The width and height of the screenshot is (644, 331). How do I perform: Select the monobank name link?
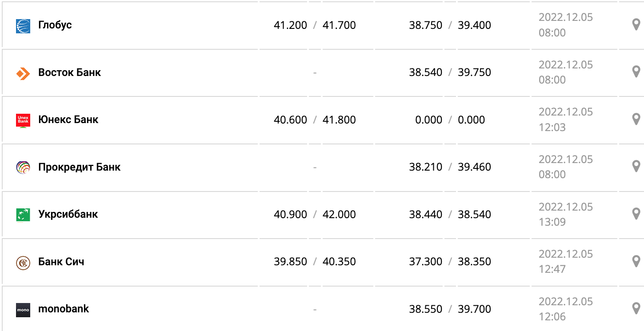click(64, 309)
